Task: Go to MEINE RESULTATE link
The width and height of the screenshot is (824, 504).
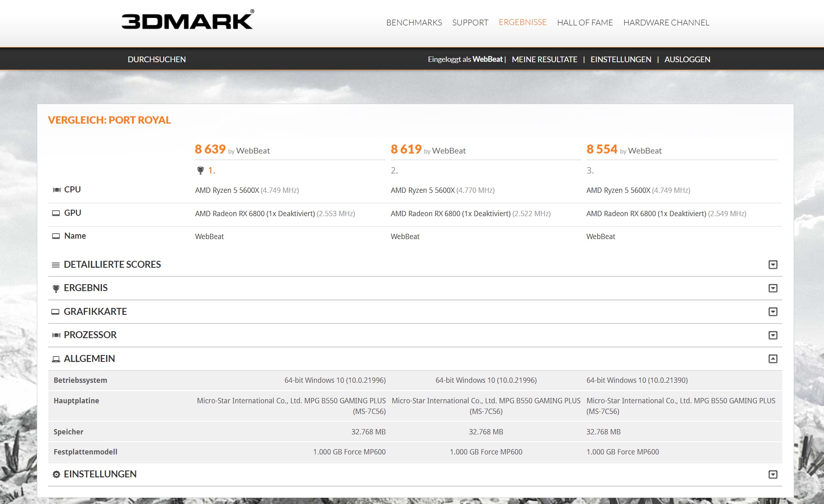Action: pos(544,59)
